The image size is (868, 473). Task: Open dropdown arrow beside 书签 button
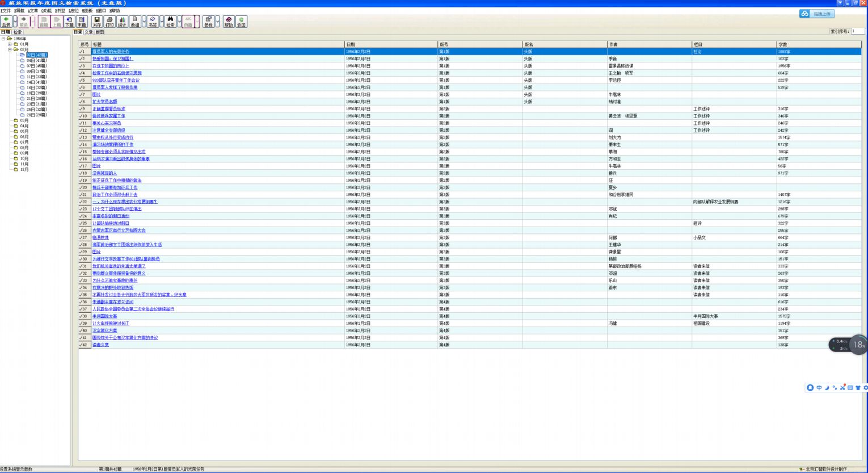(162, 22)
